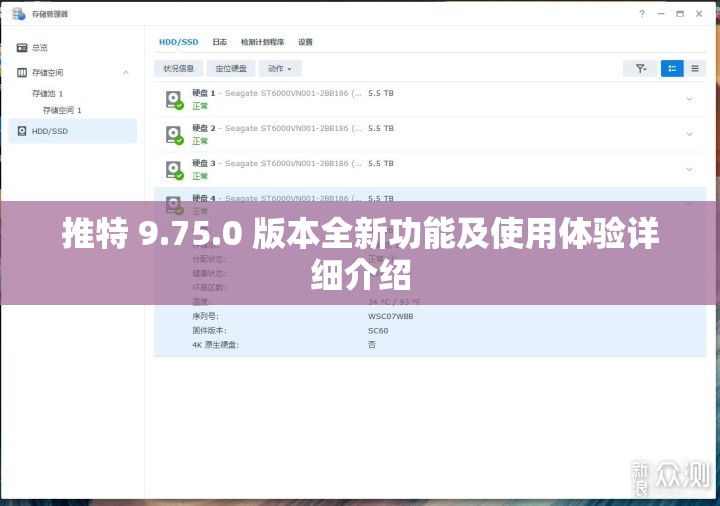
Task: Click 正常 status under 硬盘 3
Action: pyautogui.click(x=200, y=176)
